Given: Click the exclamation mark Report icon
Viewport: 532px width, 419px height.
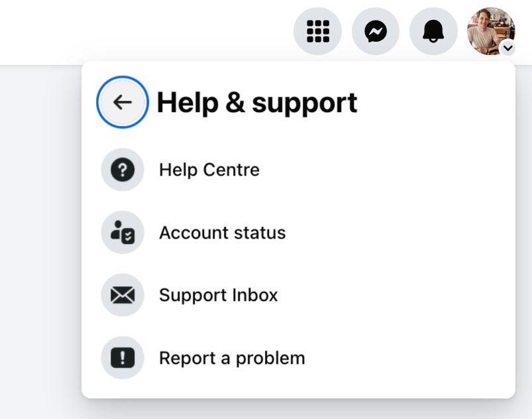Looking at the screenshot, I should click(123, 357).
